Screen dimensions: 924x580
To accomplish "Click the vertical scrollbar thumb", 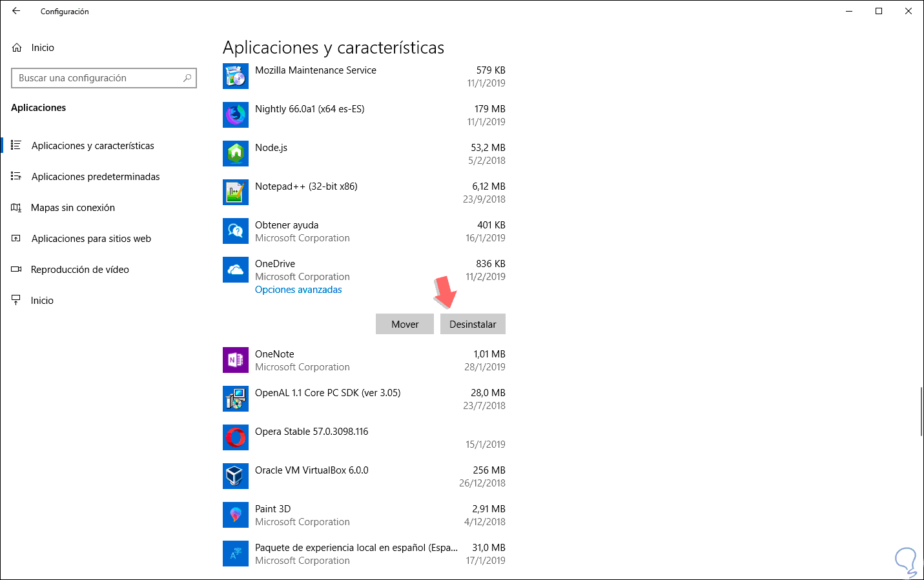I will [x=921, y=412].
